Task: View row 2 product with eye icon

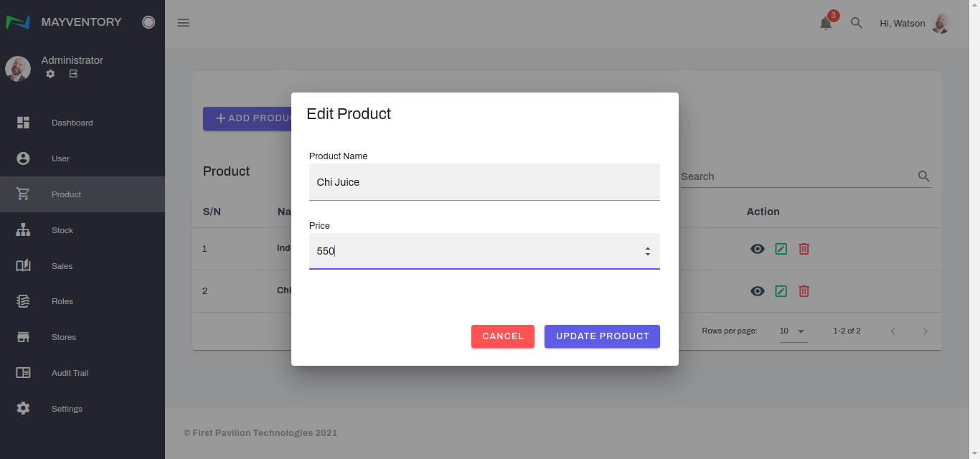Action: [758, 291]
